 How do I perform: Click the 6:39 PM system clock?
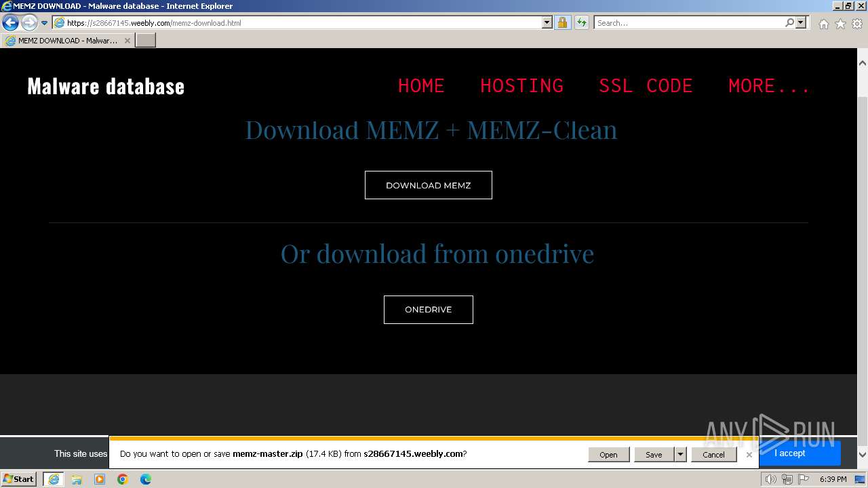833,479
